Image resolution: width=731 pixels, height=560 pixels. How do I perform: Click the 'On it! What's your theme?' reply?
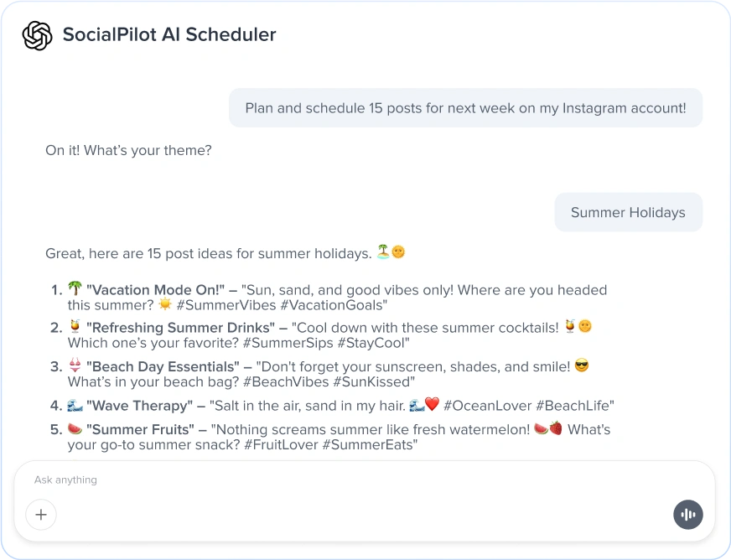coord(128,151)
